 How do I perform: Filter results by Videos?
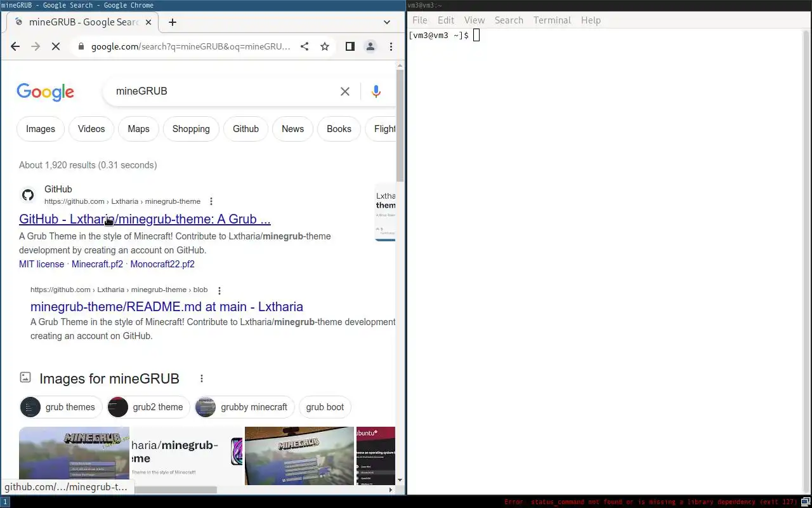click(x=91, y=129)
